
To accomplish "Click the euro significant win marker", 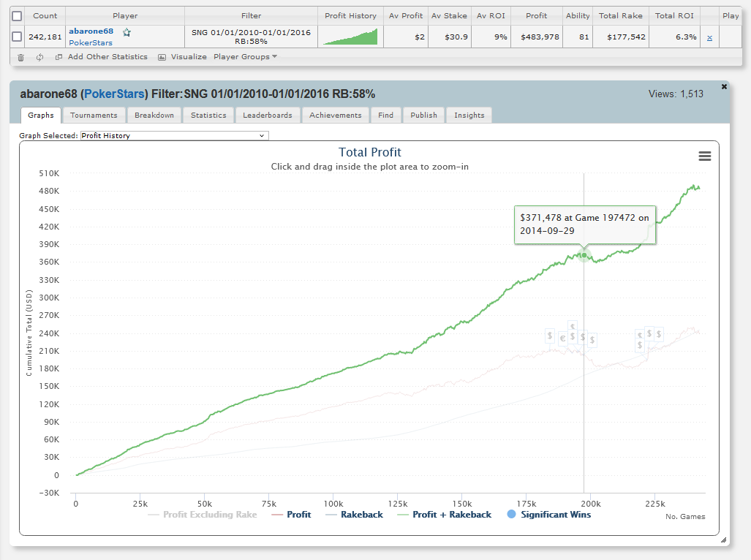I will pyautogui.click(x=562, y=338).
